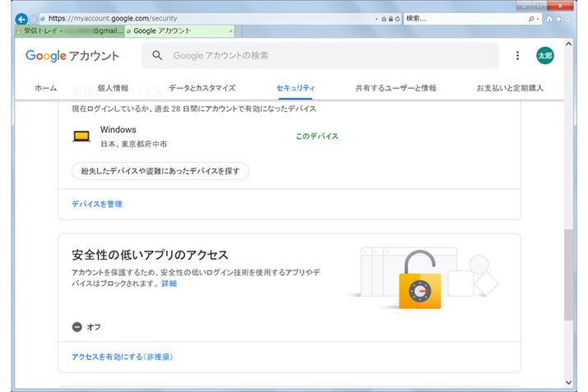588x392 pixels.
Task: Click アクセスを有効にする(非推奨) link
Action: (123, 357)
